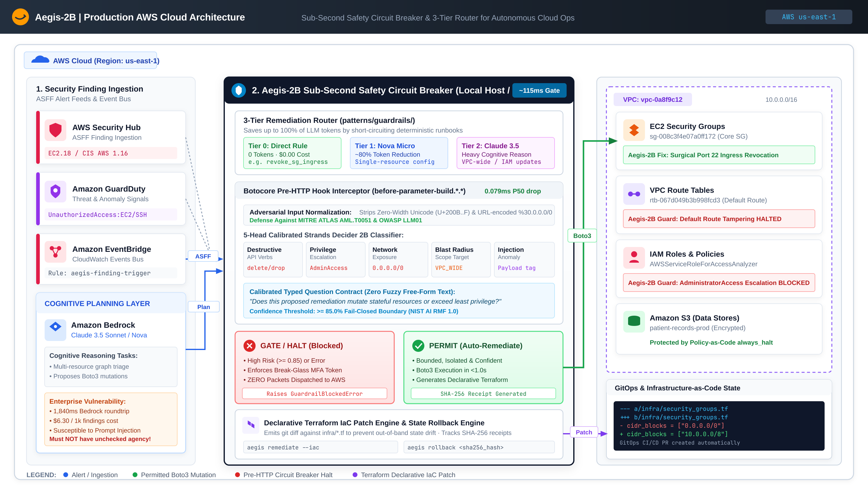
Task: Click 'UnauthorizedAccess:EC2/SSH' tag
Action: [x=111, y=214]
